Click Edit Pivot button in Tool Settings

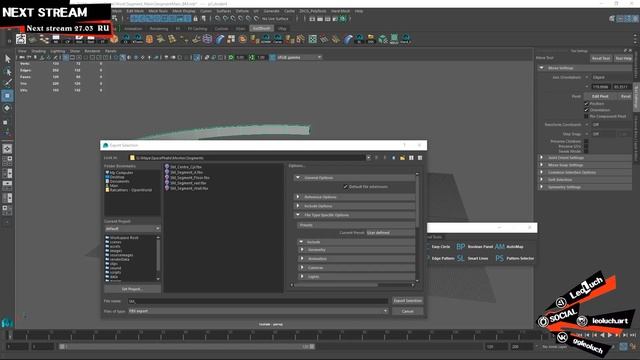(x=600, y=96)
